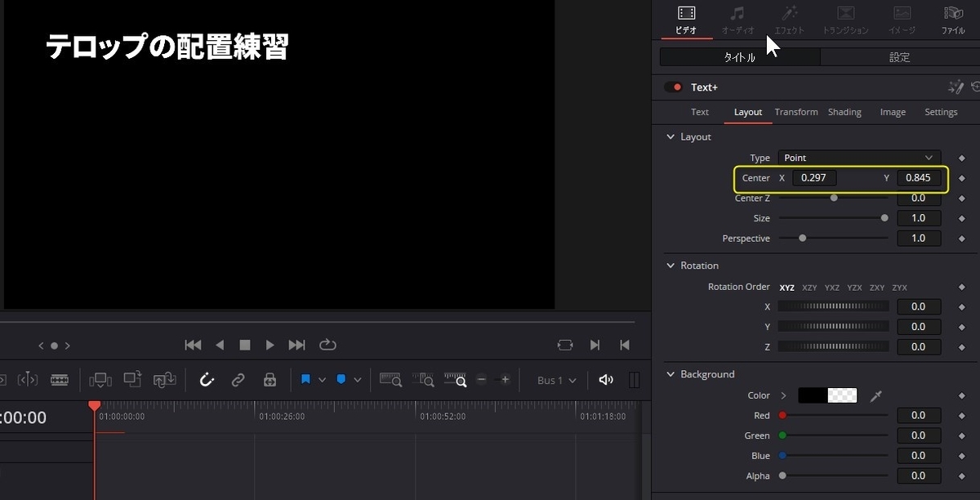Toggle position lock icon
Image resolution: width=980 pixels, height=500 pixels.
click(269, 380)
